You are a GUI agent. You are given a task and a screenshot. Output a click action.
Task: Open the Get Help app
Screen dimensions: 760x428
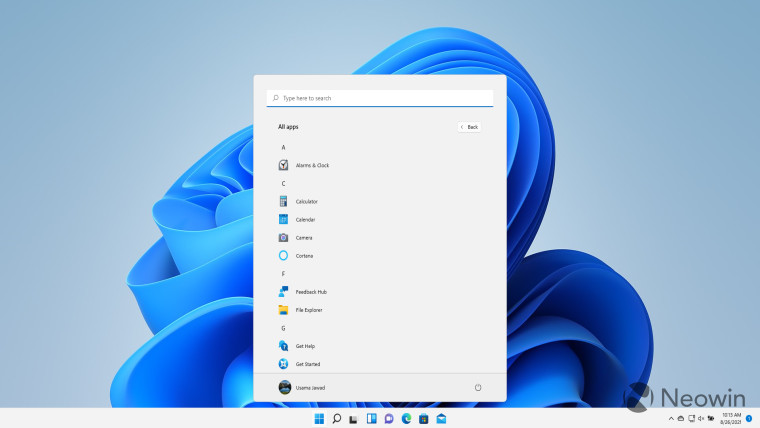pyautogui.click(x=297, y=346)
